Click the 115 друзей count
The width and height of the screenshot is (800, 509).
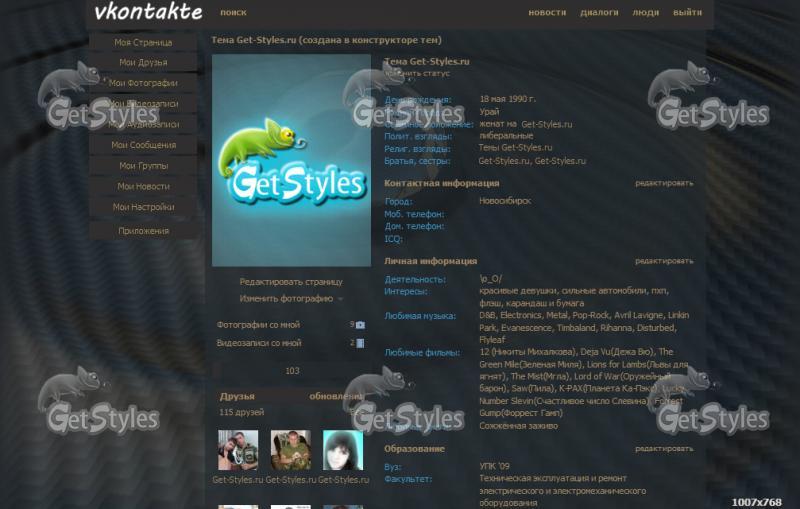[241, 412]
